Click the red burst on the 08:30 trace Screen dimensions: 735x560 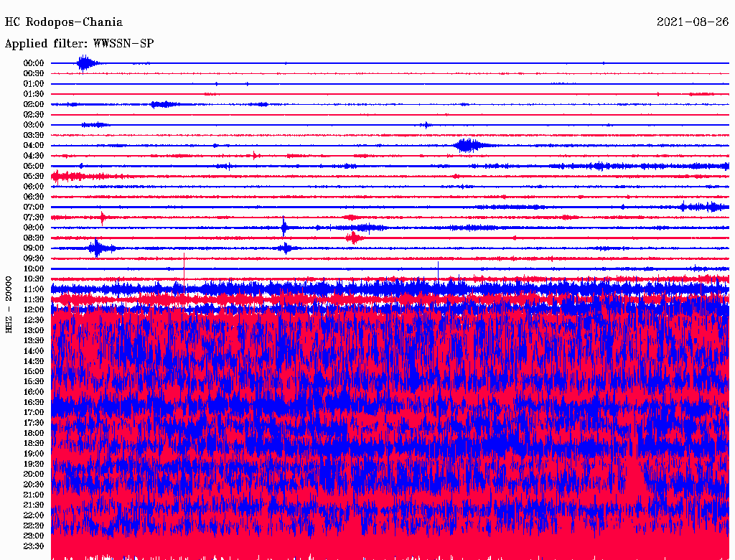pyautogui.click(x=352, y=238)
